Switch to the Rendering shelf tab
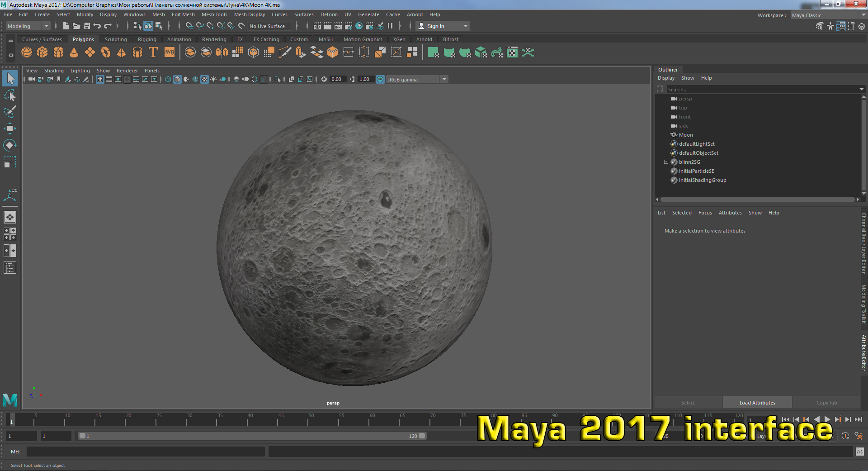Screen dimensions: 868x471 (214, 39)
